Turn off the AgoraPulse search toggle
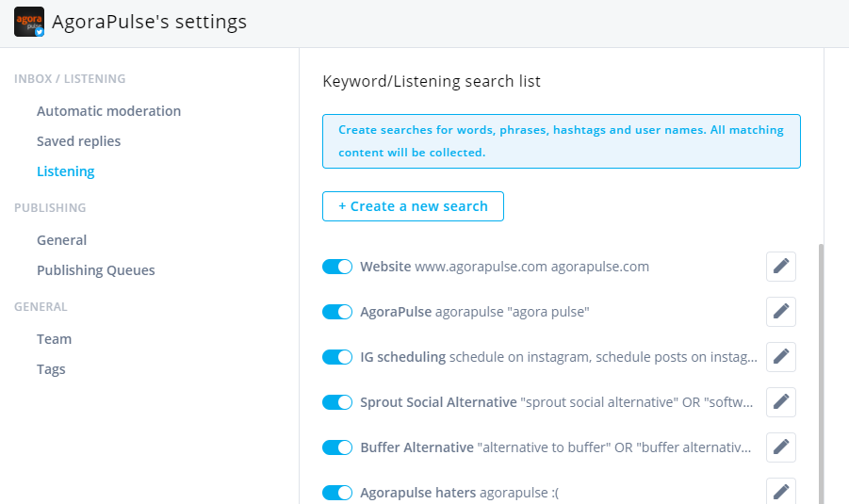 (x=337, y=312)
